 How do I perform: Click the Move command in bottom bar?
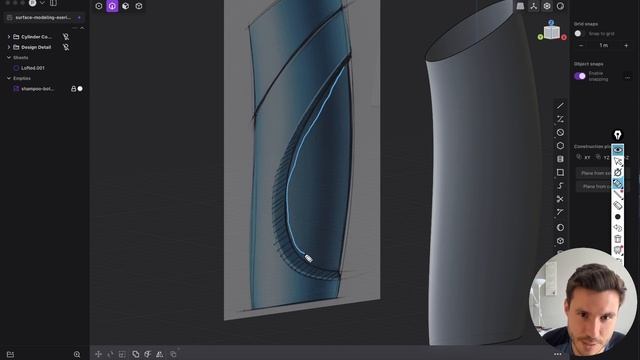[x=98, y=354]
